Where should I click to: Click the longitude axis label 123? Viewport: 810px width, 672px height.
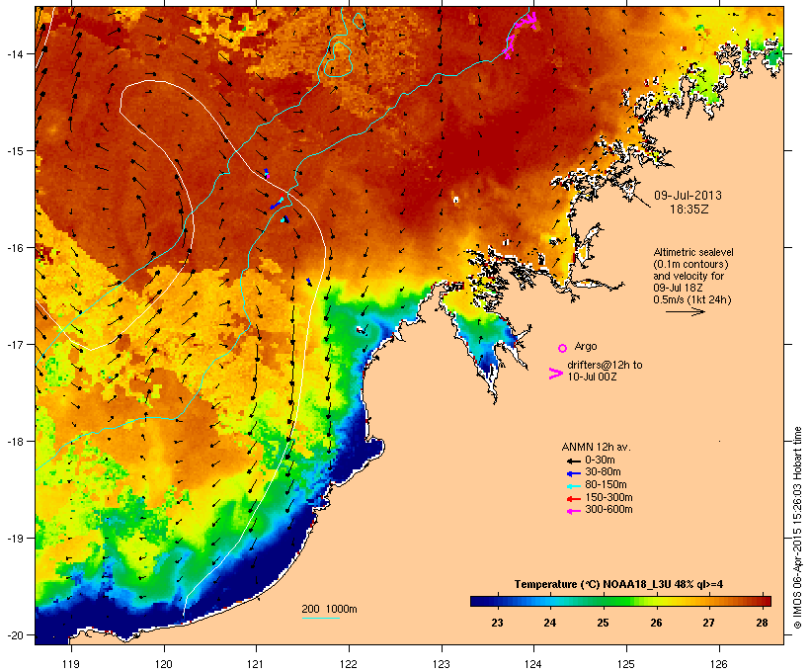coord(442,664)
